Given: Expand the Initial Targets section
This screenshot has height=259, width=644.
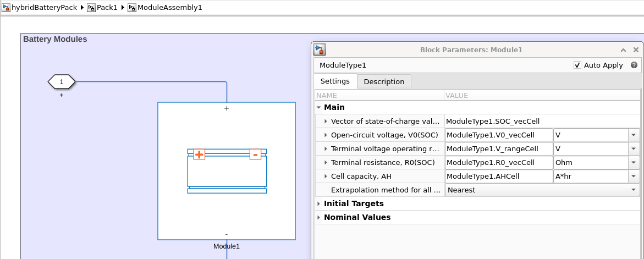Looking at the screenshot, I should click(319, 203).
